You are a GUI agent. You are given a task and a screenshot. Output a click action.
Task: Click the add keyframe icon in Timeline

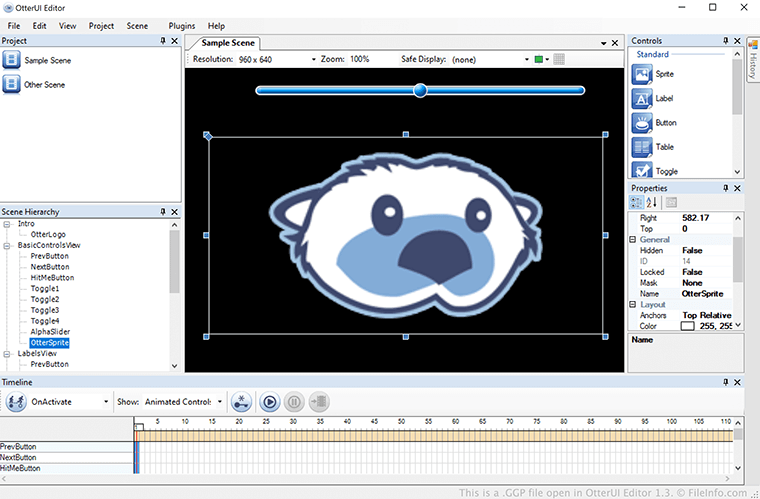click(240, 402)
